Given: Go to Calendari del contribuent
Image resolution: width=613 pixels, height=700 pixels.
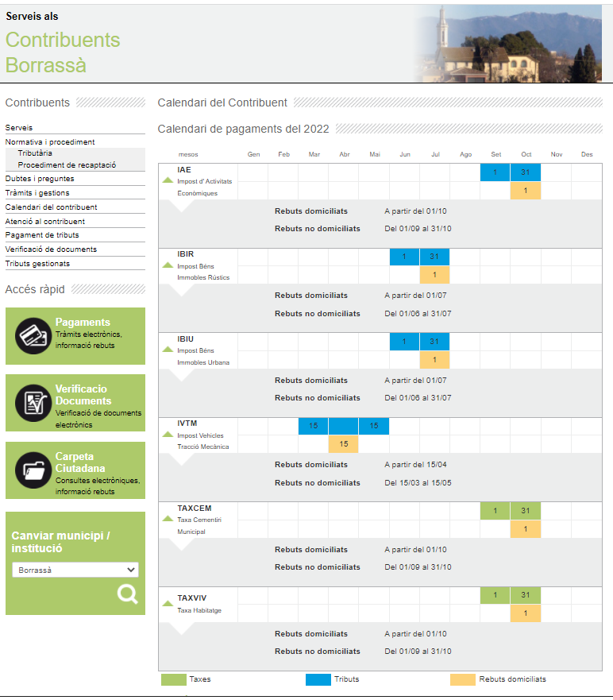Looking at the screenshot, I should tap(52, 207).
